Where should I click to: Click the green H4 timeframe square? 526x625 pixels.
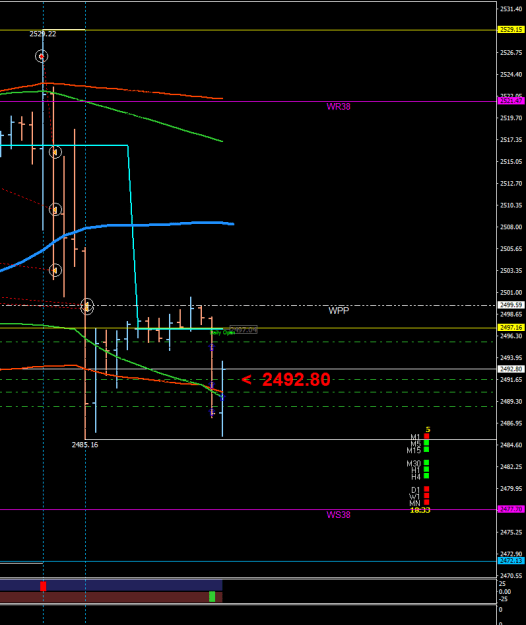[x=427, y=476]
